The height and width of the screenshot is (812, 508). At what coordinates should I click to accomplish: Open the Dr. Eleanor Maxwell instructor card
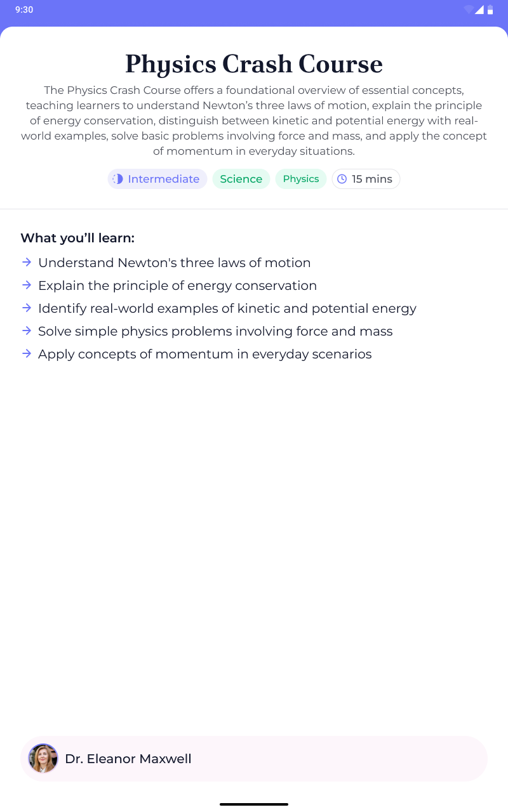[x=254, y=759]
